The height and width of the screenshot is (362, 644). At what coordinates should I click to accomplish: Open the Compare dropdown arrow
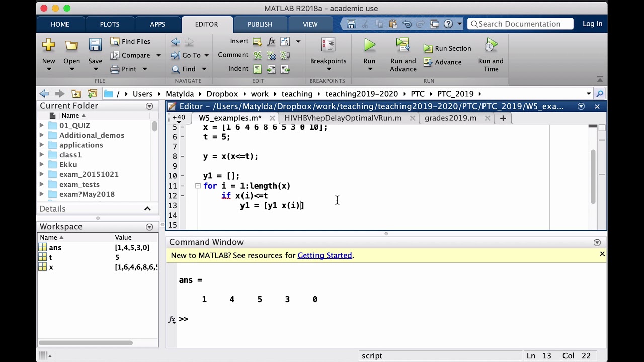coord(158,55)
